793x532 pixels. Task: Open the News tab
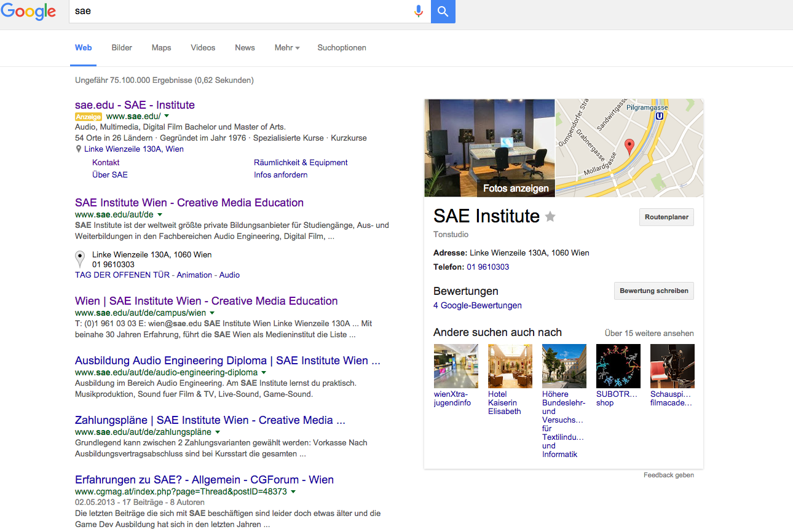245,47
